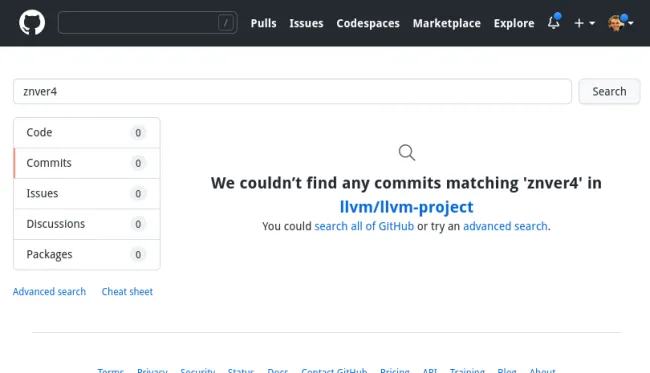Open the Cheat sheet link

(x=127, y=292)
